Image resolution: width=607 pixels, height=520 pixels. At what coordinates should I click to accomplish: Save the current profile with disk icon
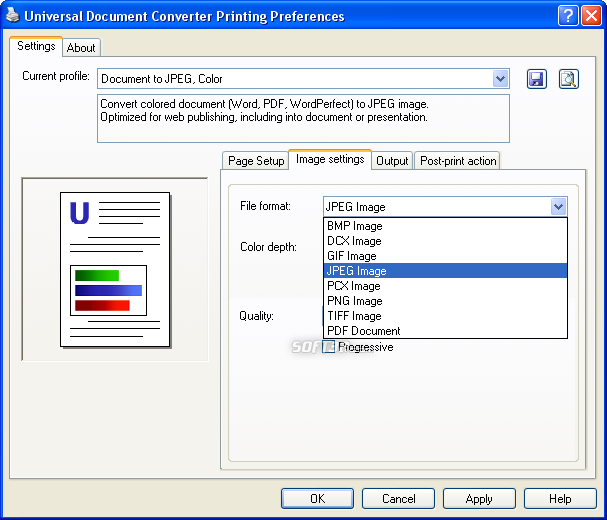point(537,79)
